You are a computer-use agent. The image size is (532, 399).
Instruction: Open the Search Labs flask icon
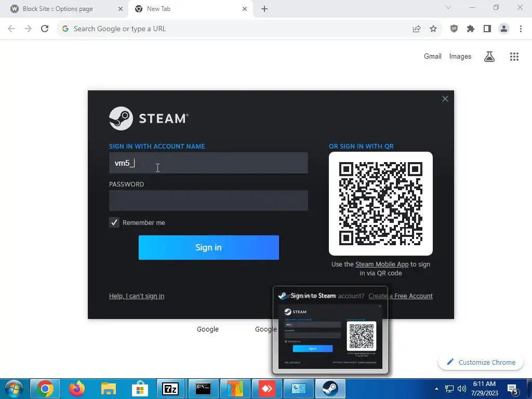tap(489, 56)
